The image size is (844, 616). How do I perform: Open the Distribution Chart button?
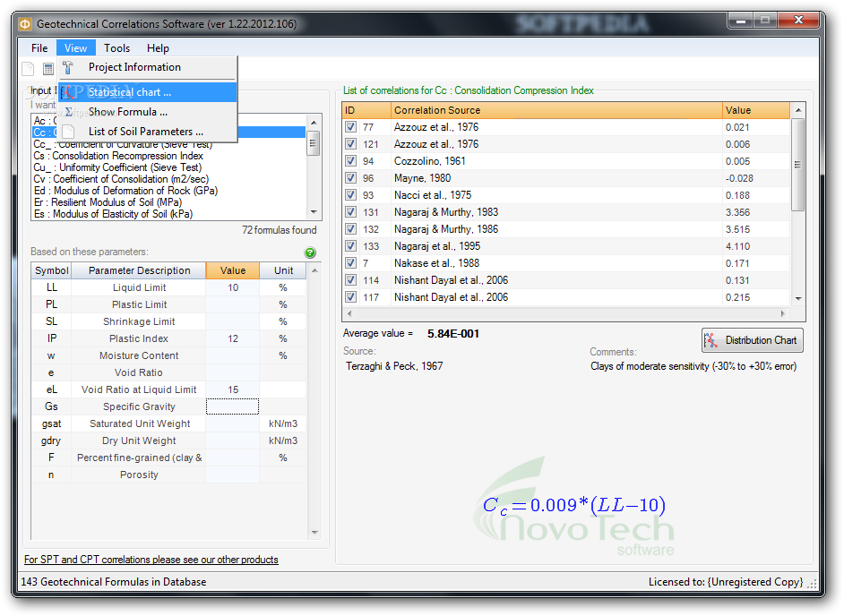click(x=752, y=340)
